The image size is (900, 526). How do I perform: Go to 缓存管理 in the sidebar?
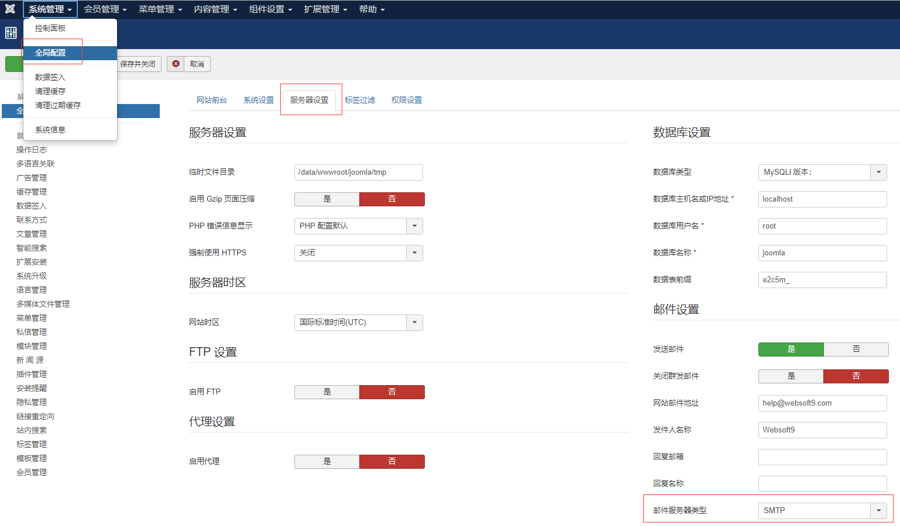coord(31,192)
